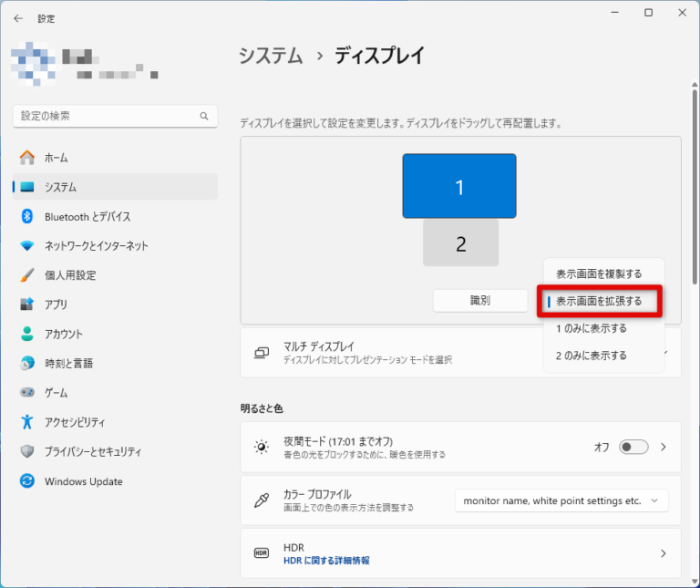Open カラー プロファイル dropdown

[561, 500]
